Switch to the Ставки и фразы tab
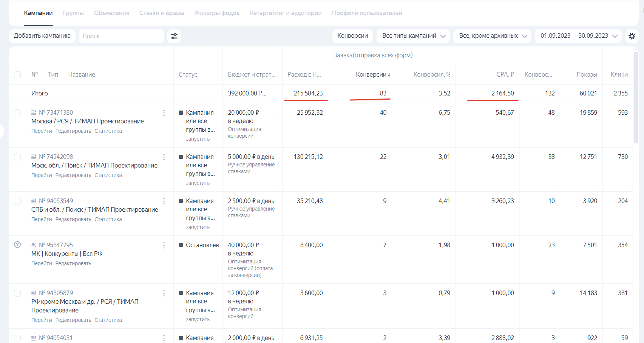Image resolution: width=644 pixels, height=343 pixels. click(x=162, y=13)
